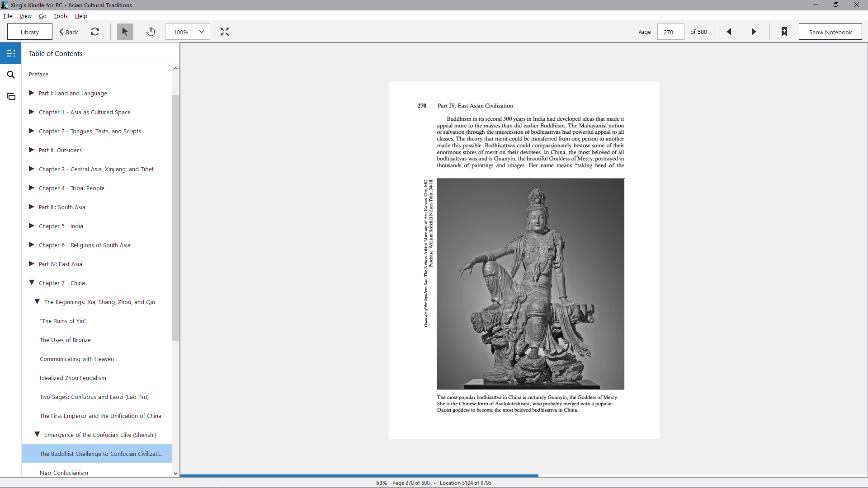Open the search panel magnifier icon
The height and width of the screenshot is (488, 868).
[11, 75]
